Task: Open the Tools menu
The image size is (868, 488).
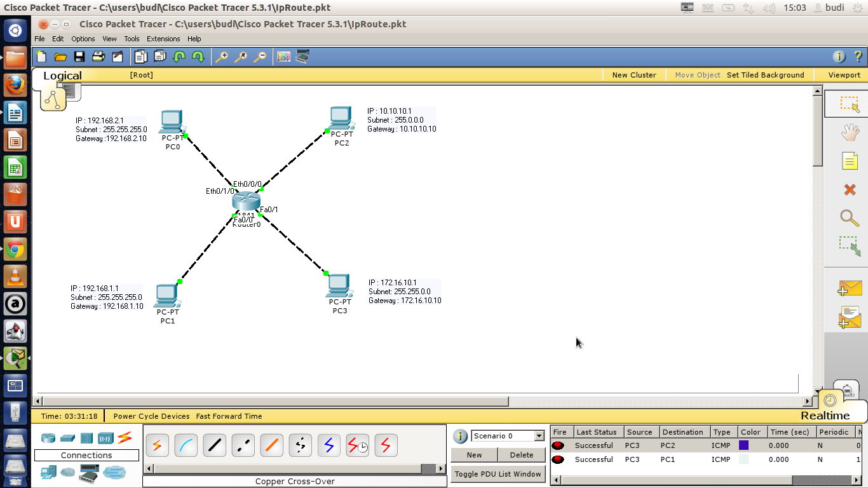Action: click(x=132, y=39)
